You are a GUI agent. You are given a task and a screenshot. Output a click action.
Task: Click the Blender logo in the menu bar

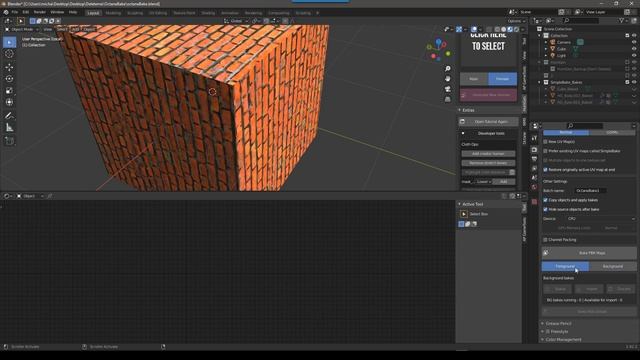tap(6, 12)
